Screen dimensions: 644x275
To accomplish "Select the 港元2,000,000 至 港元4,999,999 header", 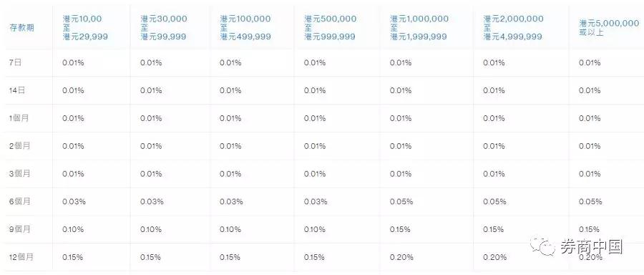I will (x=513, y=27).
